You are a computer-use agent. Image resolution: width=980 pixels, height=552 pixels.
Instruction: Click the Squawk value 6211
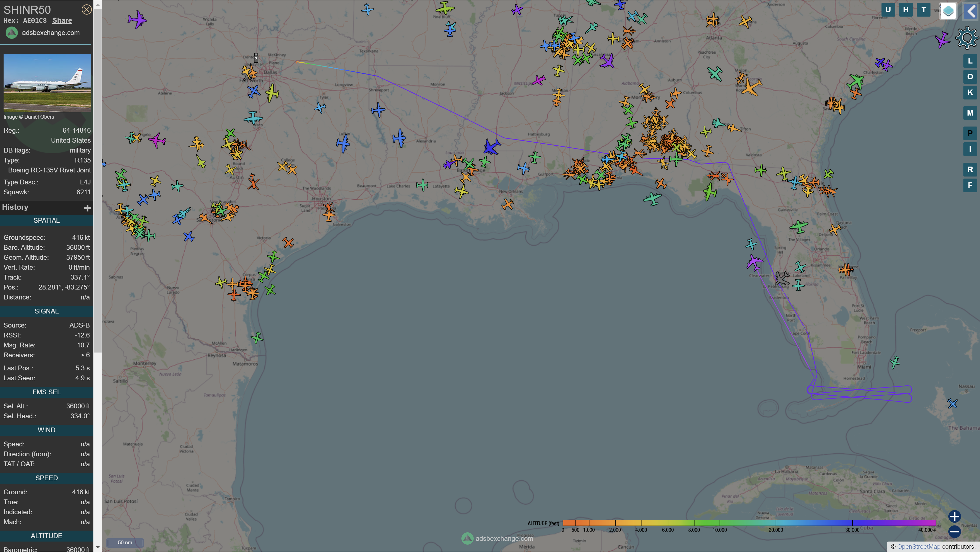[83, 192]
